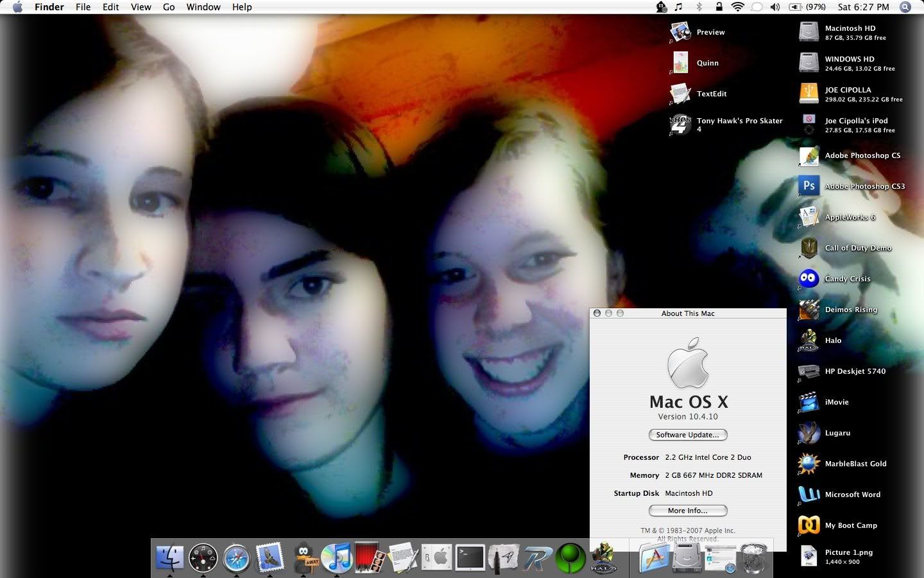Open the chat bubble status menu
Image resolution: width=924 pixels, height=578 pixels.
point(757,7)
